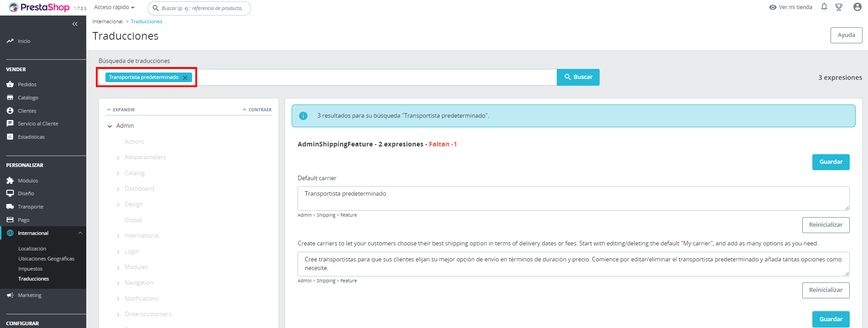Open the trophy achievements icon
Image resolution: width=868 pixels, height=328 pixels.
click(839, 7)
